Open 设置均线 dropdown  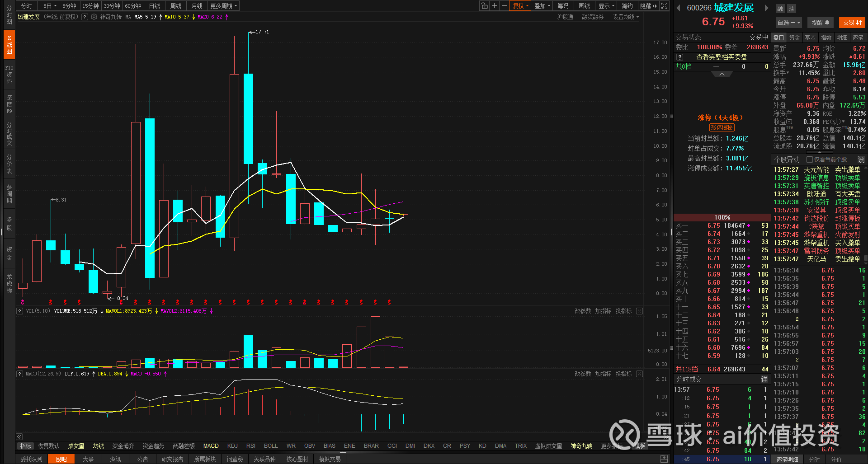point(626,17)
